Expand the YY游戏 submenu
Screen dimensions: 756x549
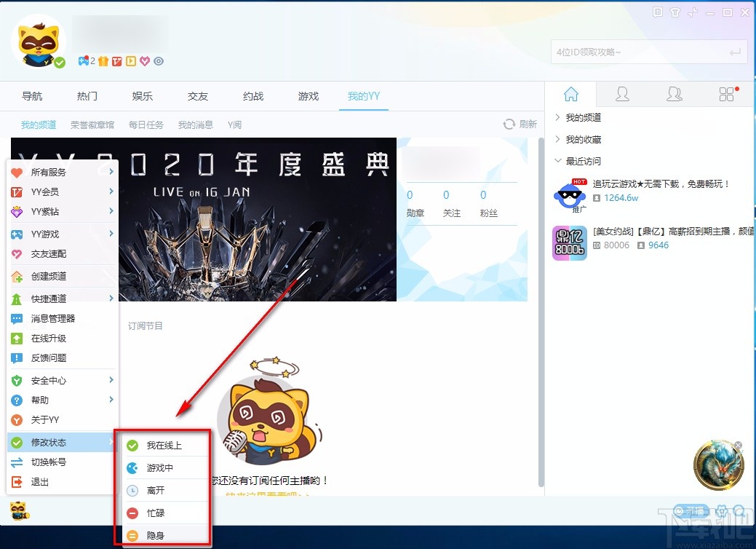(63, 234)
